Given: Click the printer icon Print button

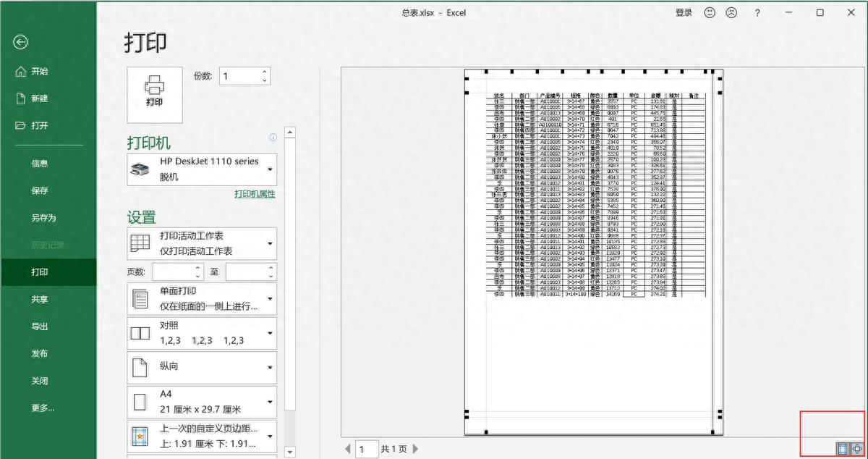Looking at the screenshot, I should pos(155,94).
